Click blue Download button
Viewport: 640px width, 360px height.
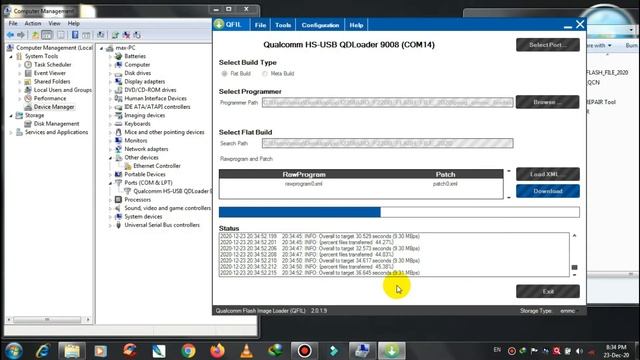click(x=548, y=191)
